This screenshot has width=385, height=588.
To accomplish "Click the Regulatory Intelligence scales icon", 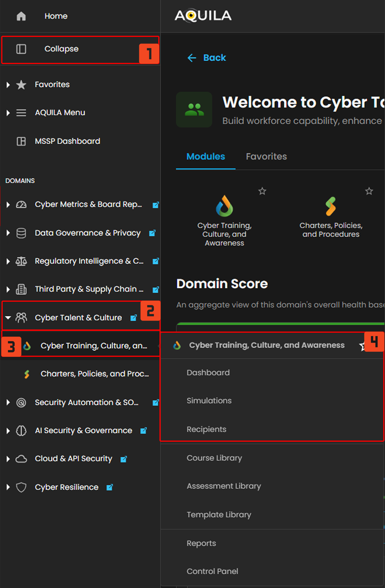I will coord(21,261).
